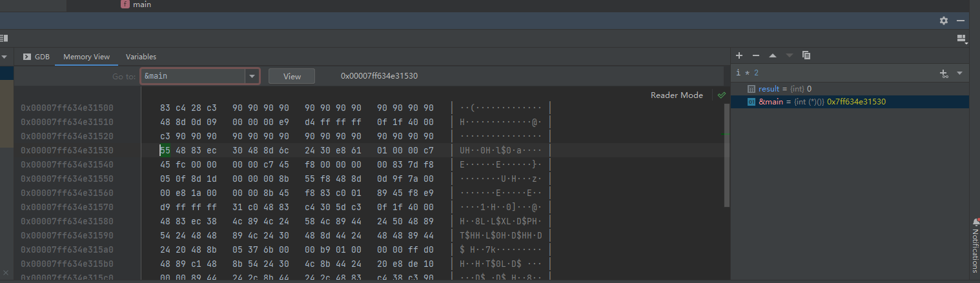
Task: Click the main function breadcrumb
Action: (136, 5)
